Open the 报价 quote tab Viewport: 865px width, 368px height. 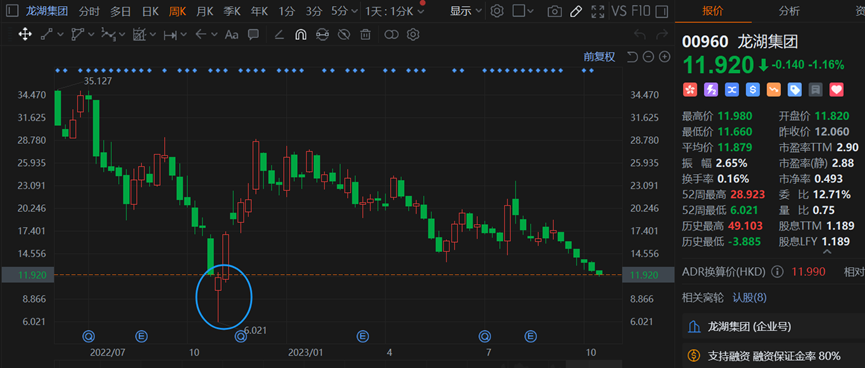(x=712, y=10)
